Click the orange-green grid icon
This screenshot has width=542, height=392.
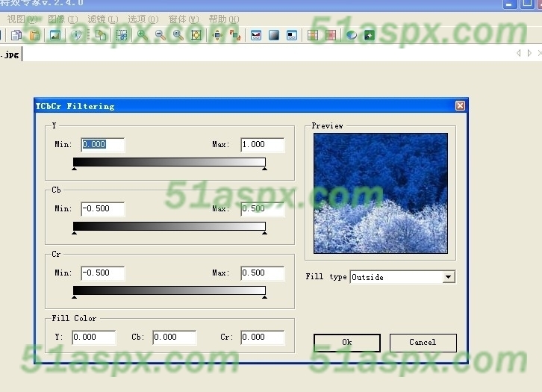click(313, 35)
